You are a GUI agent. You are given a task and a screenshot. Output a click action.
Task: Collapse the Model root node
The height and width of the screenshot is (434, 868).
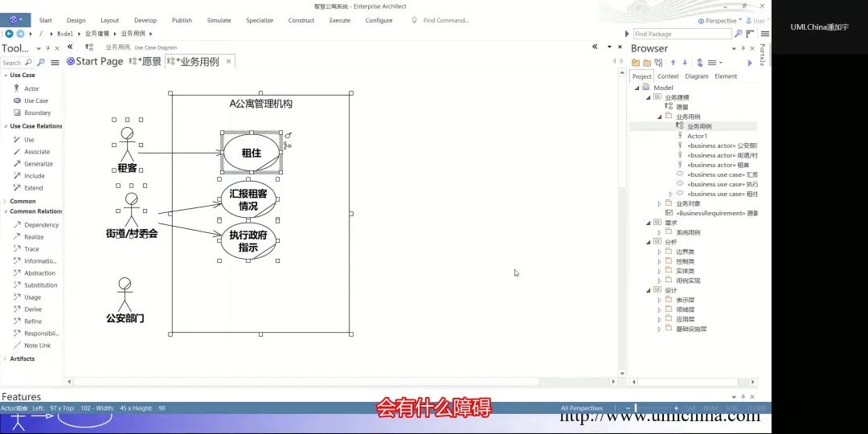(x=637, y=88)
